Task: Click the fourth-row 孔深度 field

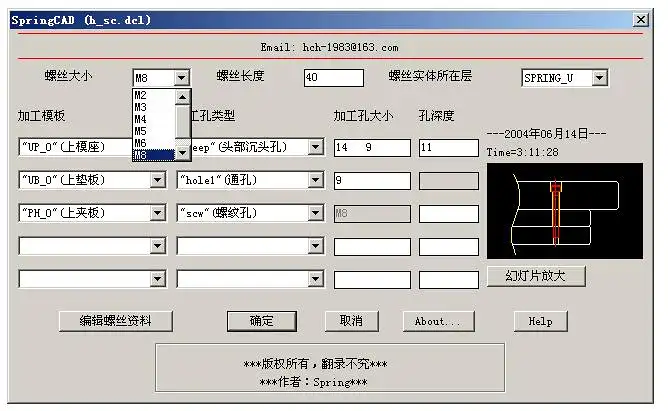Action: click(x=449, y=247)
